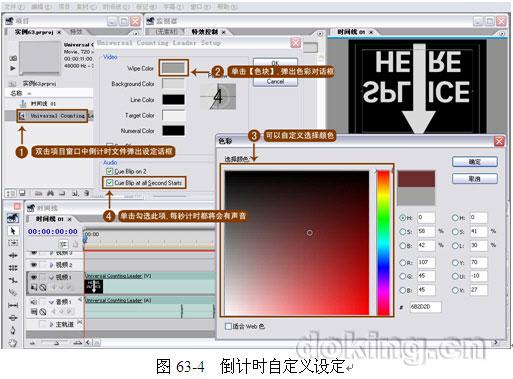This screenshot has height=379, width=513.
Task: Select the Pen tool
Action: tap(13, 330)
